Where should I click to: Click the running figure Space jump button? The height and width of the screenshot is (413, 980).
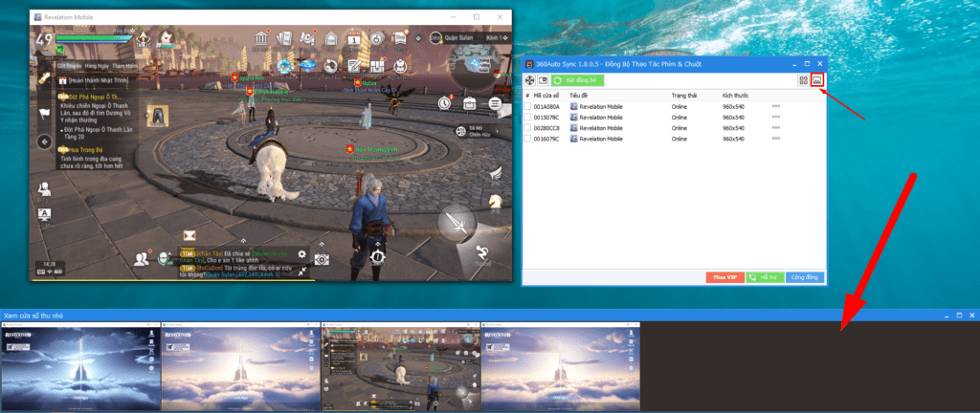click(x=482, y=253)
